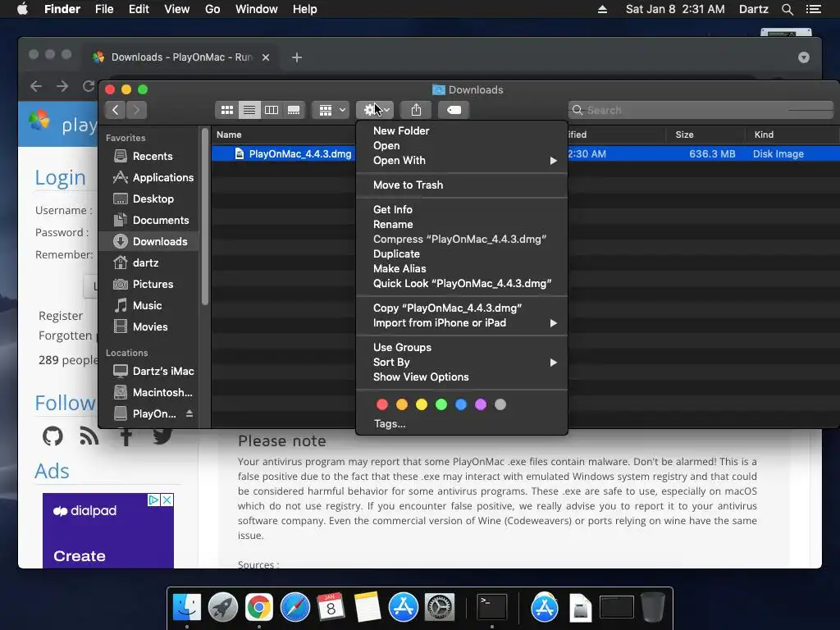Image resolution: width=840 pixels, height=630 pixels.
Task: Choose Make Alias from menu
Action: [x=461, y=268]
